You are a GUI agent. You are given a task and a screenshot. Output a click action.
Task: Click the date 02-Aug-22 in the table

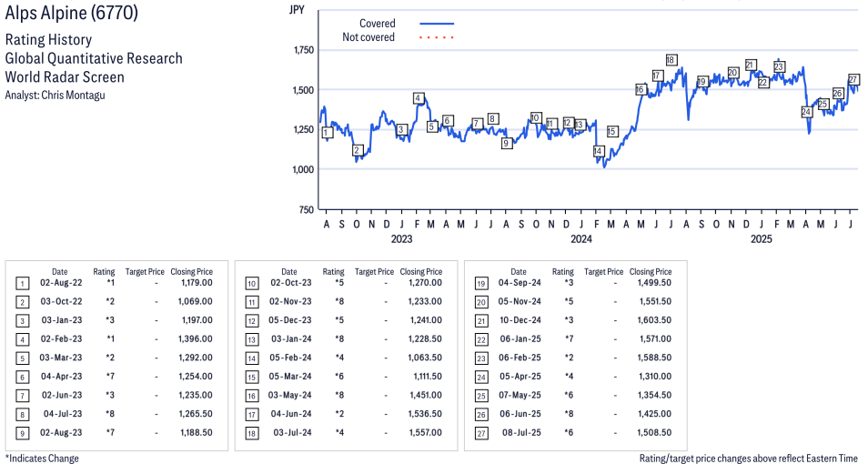pos(61,282)
